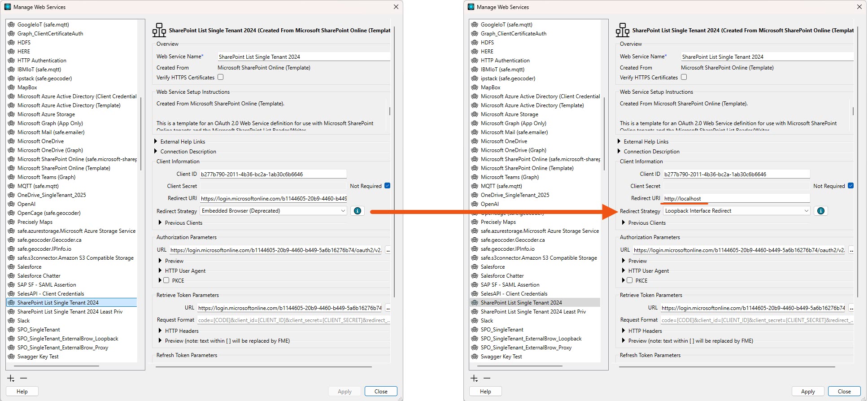This screenshot has height=401, width=868.
Task: Click the ellipsis beside Retrieve Token URL in left window
Action: pyautogui.click(x=388, y=308)
